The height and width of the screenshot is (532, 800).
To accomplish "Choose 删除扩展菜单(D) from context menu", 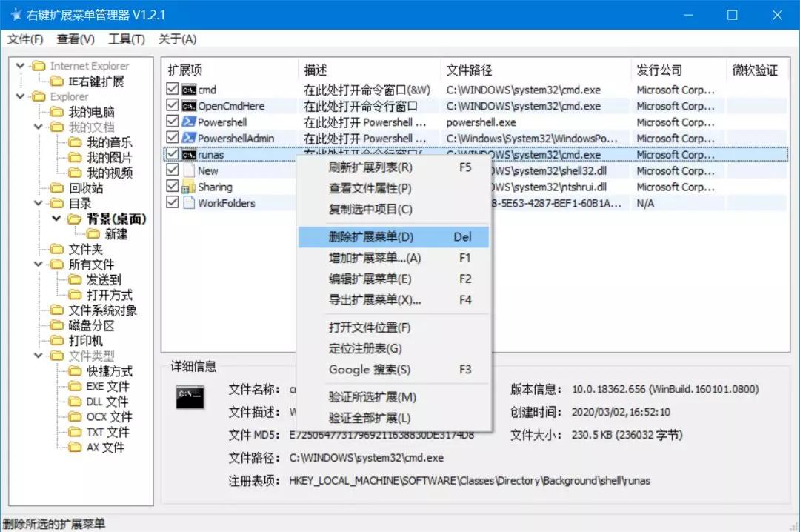I will click(371, 237).
